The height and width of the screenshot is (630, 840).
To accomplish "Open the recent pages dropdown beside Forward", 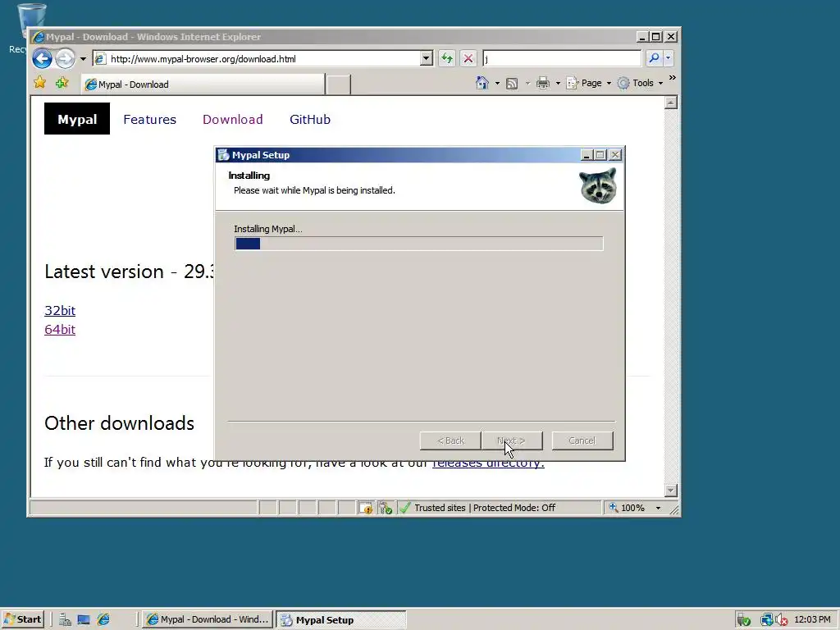I will (83, 59).
